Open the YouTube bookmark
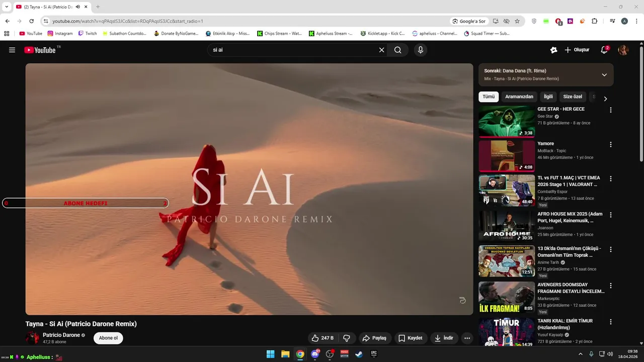This screenshot has width=644, height=362. coord(31,34)
